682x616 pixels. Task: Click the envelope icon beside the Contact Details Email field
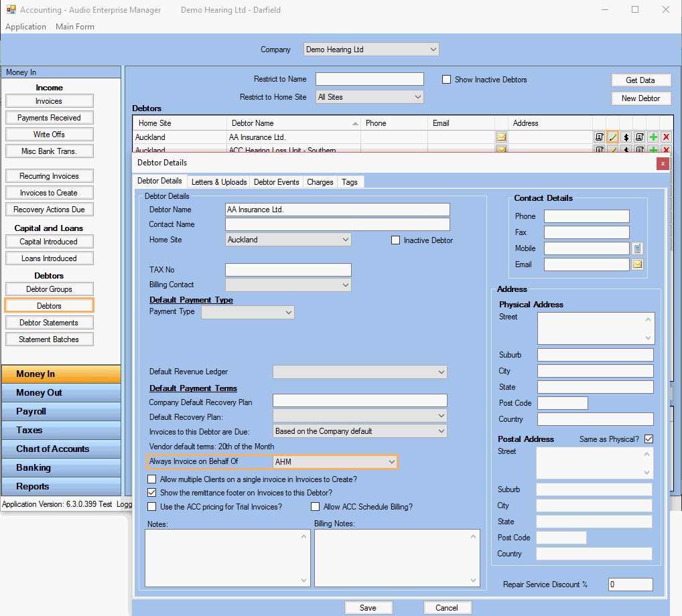click(637, 264)
